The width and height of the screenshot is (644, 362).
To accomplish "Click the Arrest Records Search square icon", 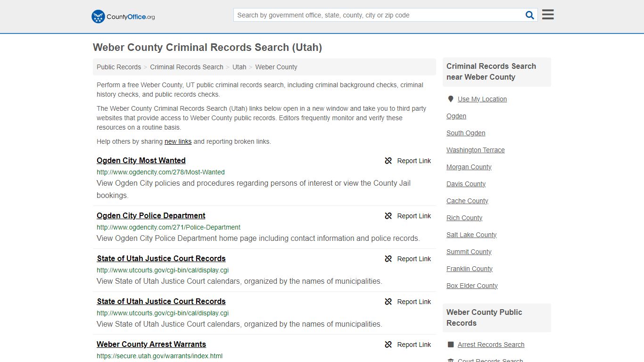I will (451, 345).
